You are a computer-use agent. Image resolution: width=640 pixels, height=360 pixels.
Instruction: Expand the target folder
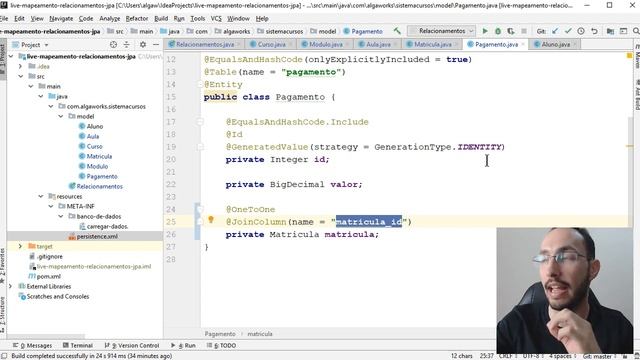point(20,247)
